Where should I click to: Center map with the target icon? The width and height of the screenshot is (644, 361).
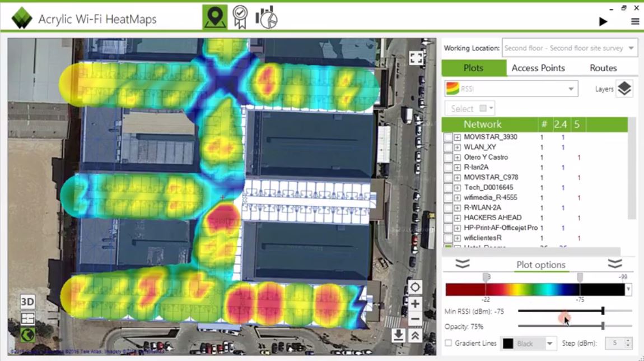pos(415,288)
